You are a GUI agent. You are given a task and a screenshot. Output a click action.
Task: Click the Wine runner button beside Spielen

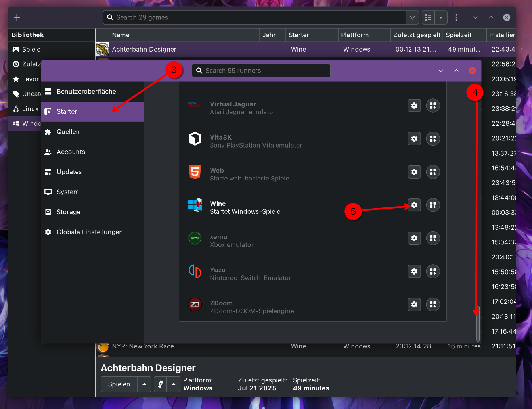coord(161,384)
